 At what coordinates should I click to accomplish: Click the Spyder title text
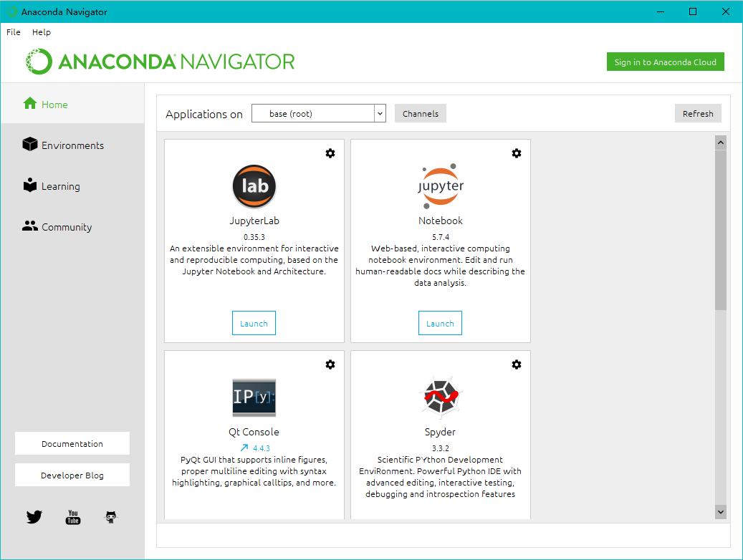pyautogui.click(x=440, y=432)
